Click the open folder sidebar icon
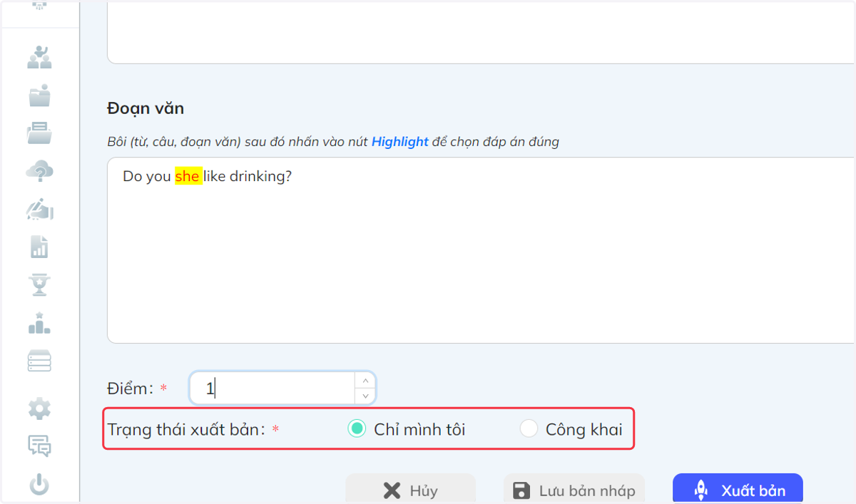 (39, 133)
